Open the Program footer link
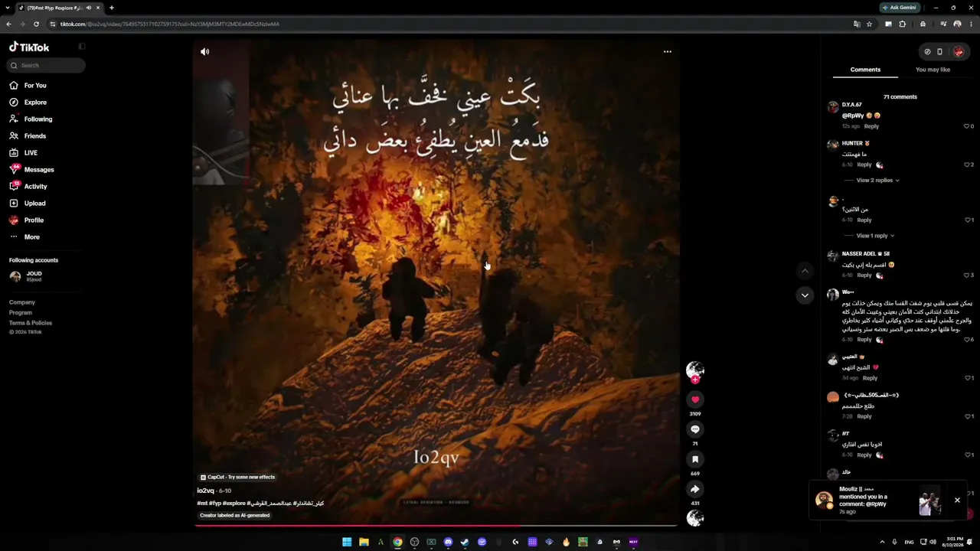Screen dimensions: 980x551 point(21,312)
